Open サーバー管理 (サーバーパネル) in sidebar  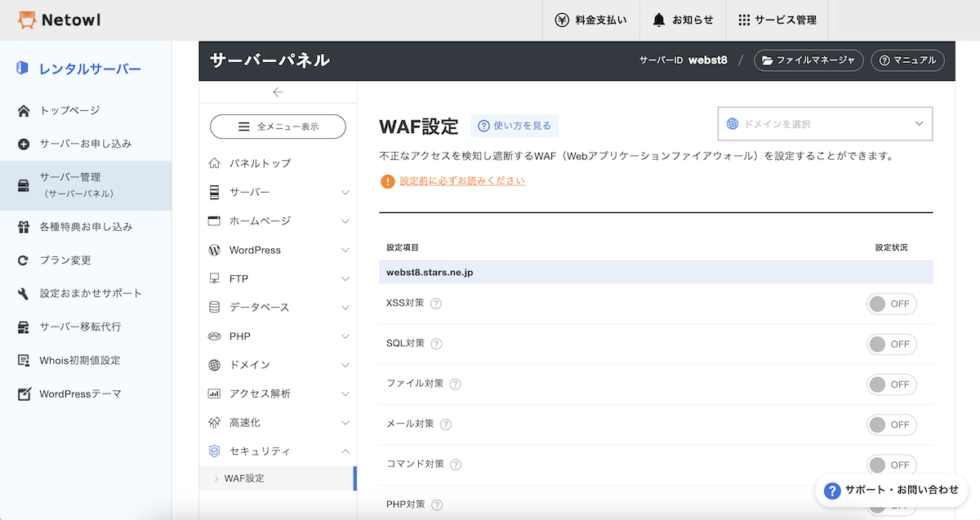point(86,185)
